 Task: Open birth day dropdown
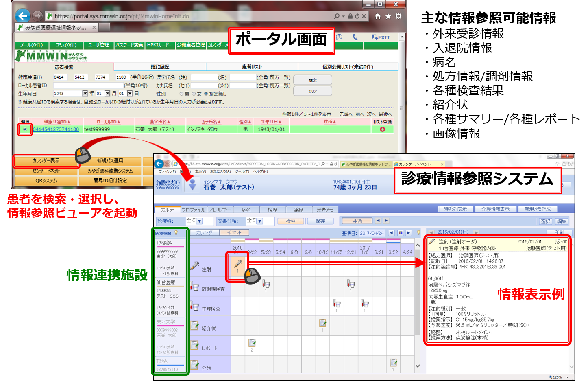tap(130, 94)
